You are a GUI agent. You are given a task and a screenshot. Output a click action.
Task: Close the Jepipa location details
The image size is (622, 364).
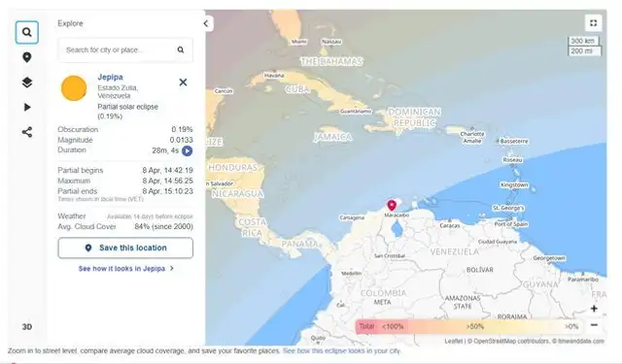coord(183,82)
